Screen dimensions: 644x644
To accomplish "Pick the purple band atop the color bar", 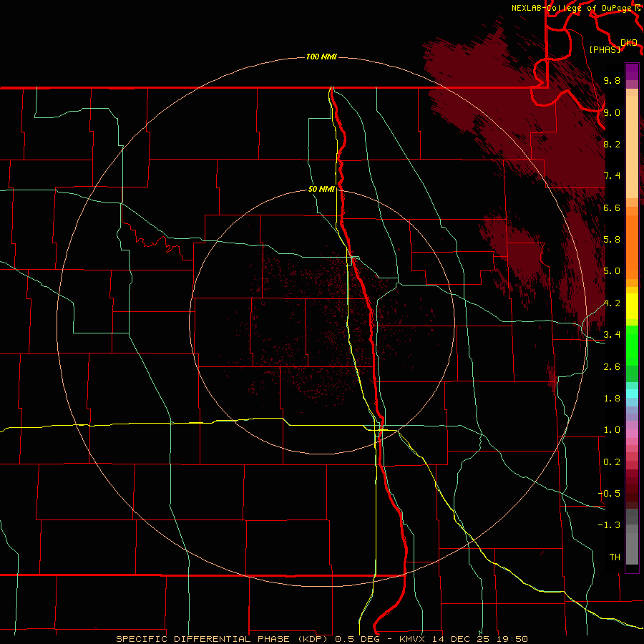I will (x=632, y=72).
